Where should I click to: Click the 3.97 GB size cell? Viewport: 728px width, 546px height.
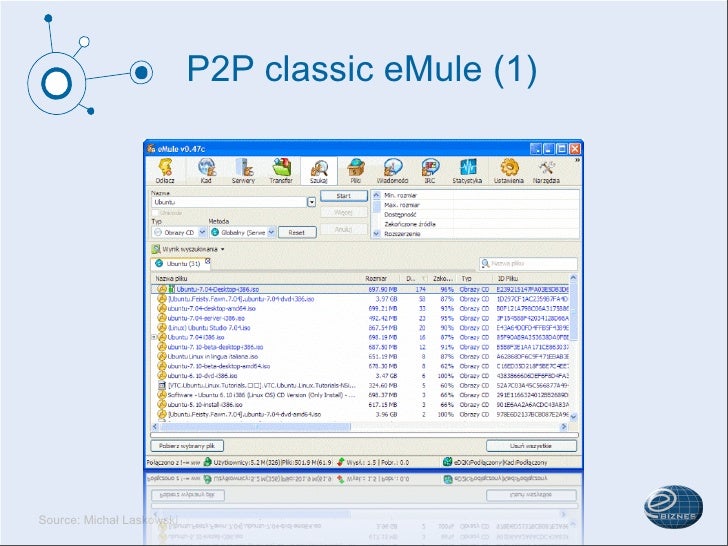coord(386,299)
